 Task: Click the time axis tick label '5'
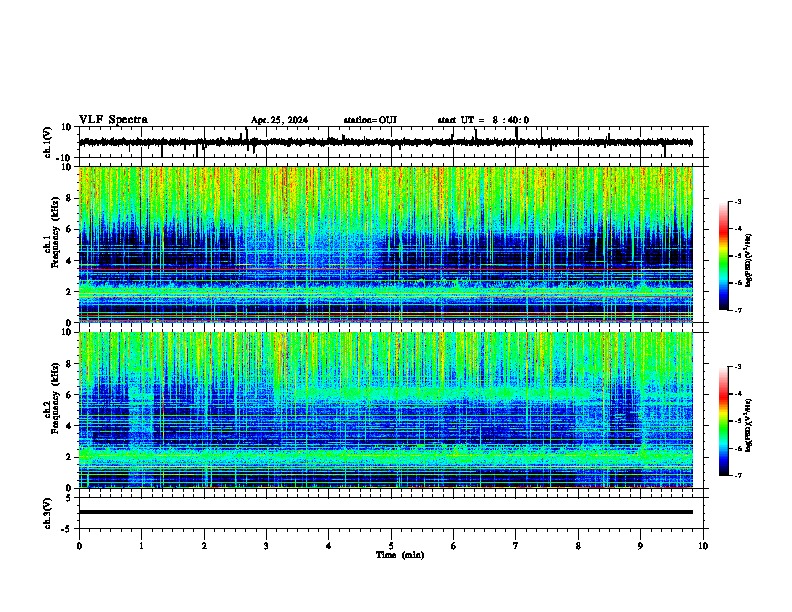[391, 546]
